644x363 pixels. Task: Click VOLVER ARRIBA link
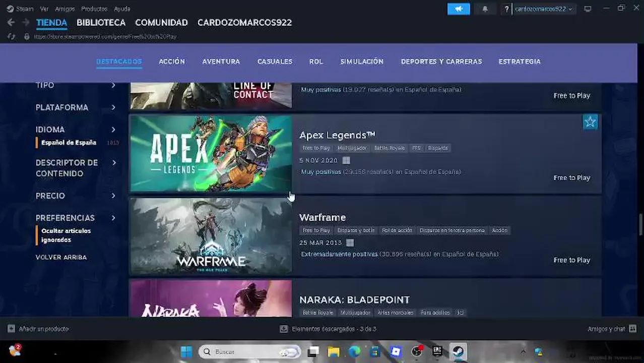tap(61, 257)
